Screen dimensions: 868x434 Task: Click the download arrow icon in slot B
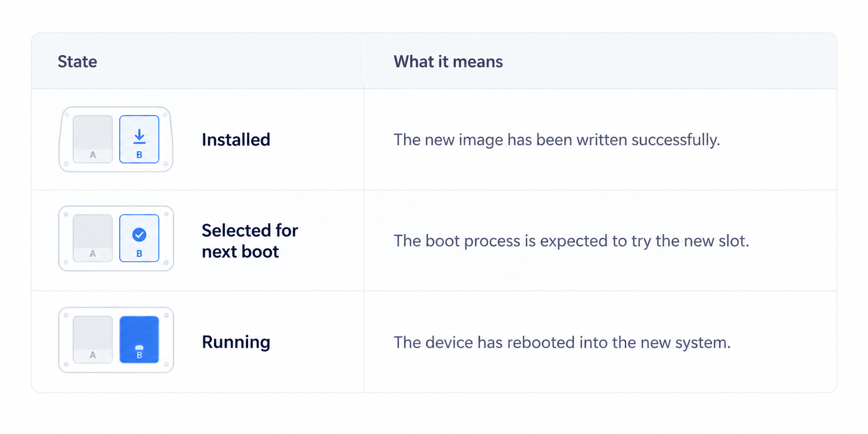139,136
